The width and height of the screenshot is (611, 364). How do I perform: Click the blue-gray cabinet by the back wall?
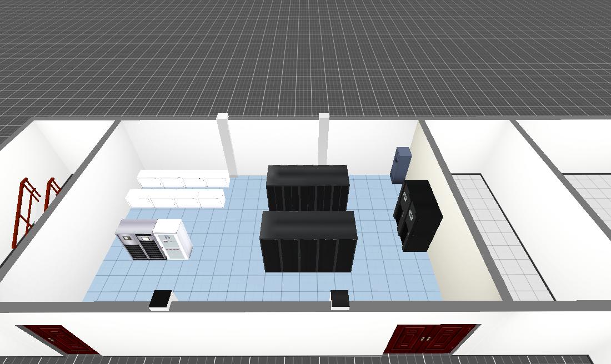click(401, 165)
